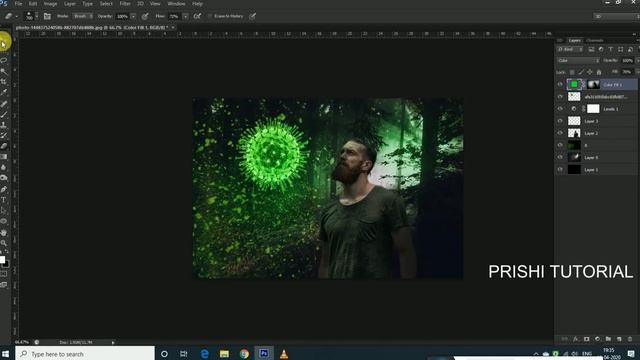Lock layer position icon
This screenshot has width=640, height=360.
590,72
